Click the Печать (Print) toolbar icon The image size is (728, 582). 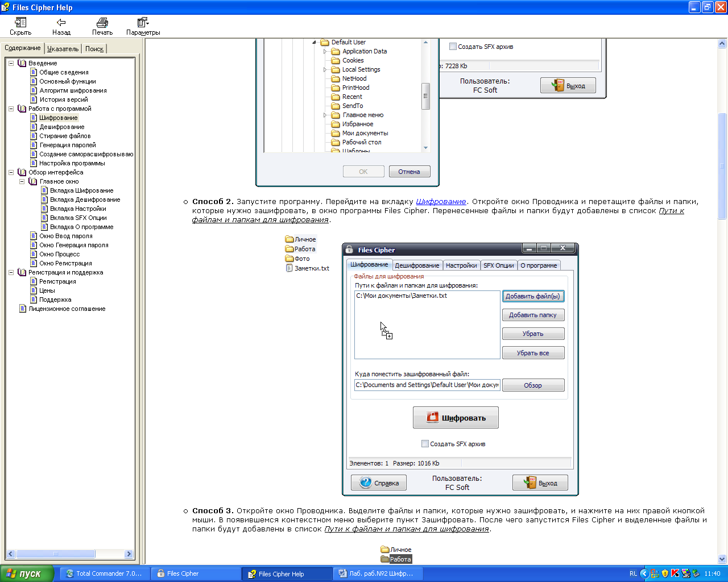[x=102, y=23]
